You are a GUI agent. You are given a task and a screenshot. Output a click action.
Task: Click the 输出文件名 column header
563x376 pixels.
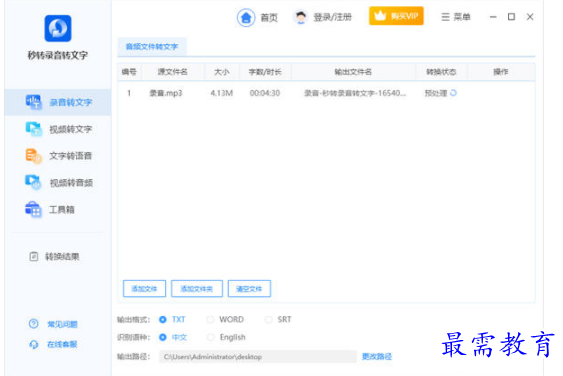353,72
